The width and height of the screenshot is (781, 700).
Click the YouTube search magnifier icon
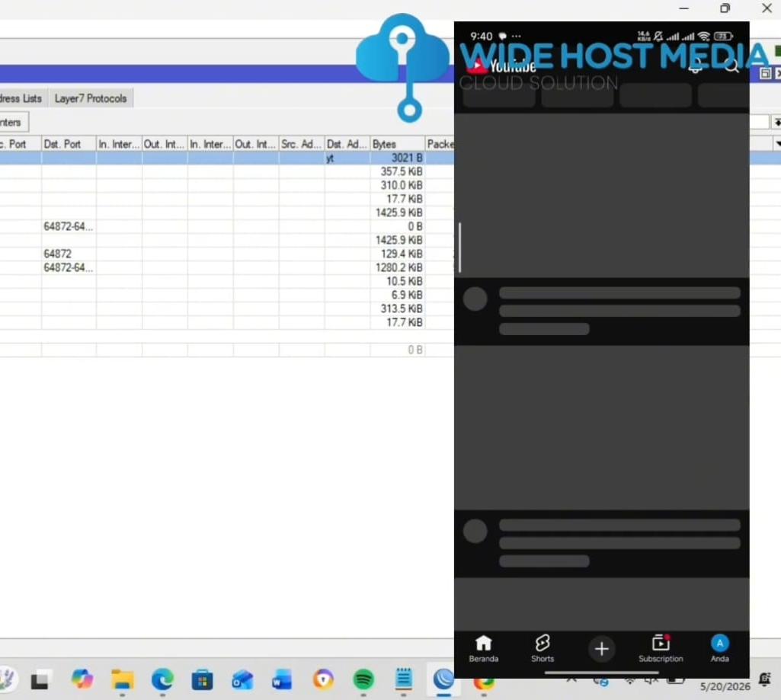[731, 66]
